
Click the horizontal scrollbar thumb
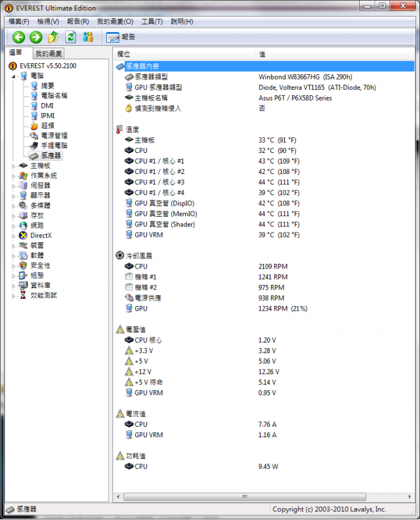click(x=245, y=497)
